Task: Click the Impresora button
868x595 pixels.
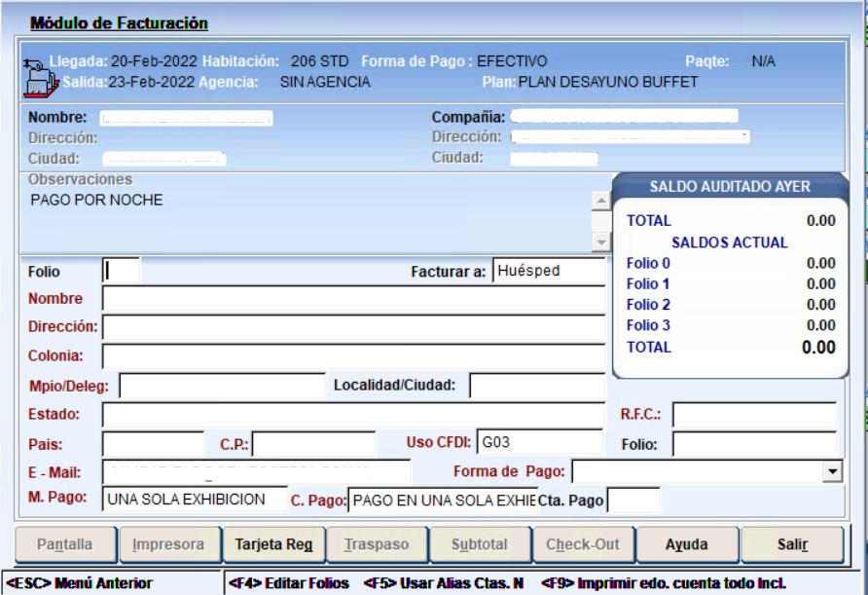Action: point(169,544)
